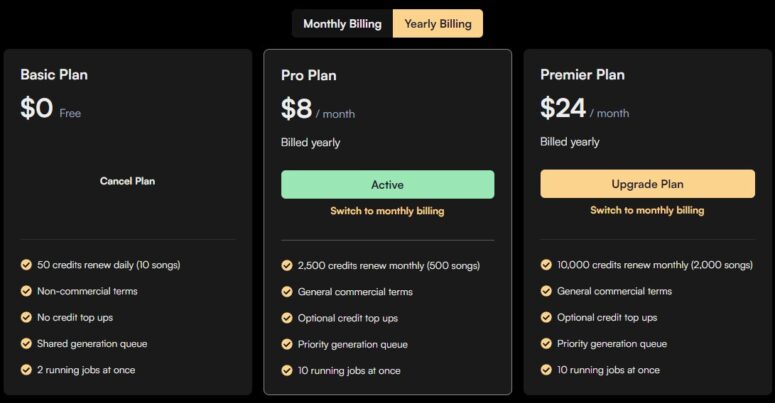Switch Pro Plan to monthly billing

(387, 211)
